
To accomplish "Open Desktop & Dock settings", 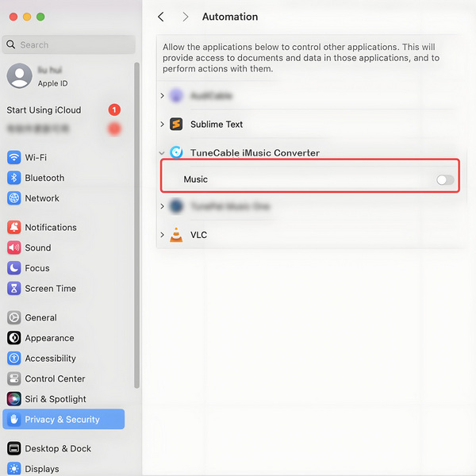I will (63, 448).
